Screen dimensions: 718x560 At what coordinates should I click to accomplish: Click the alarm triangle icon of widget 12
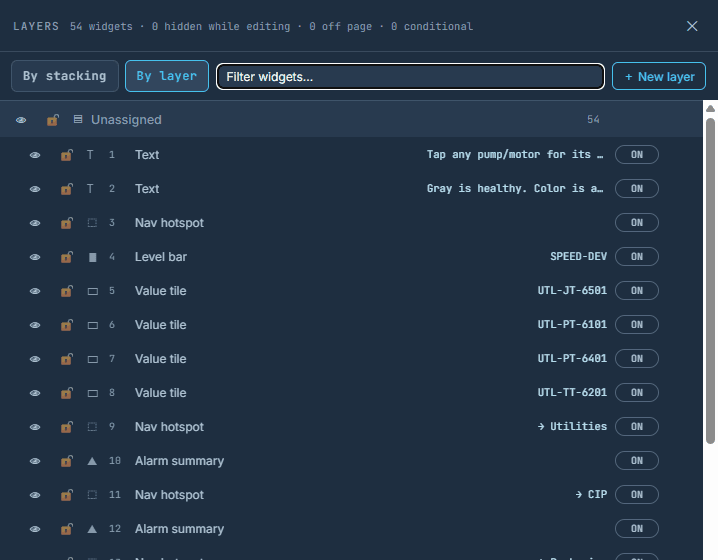[x=92, y=529]
